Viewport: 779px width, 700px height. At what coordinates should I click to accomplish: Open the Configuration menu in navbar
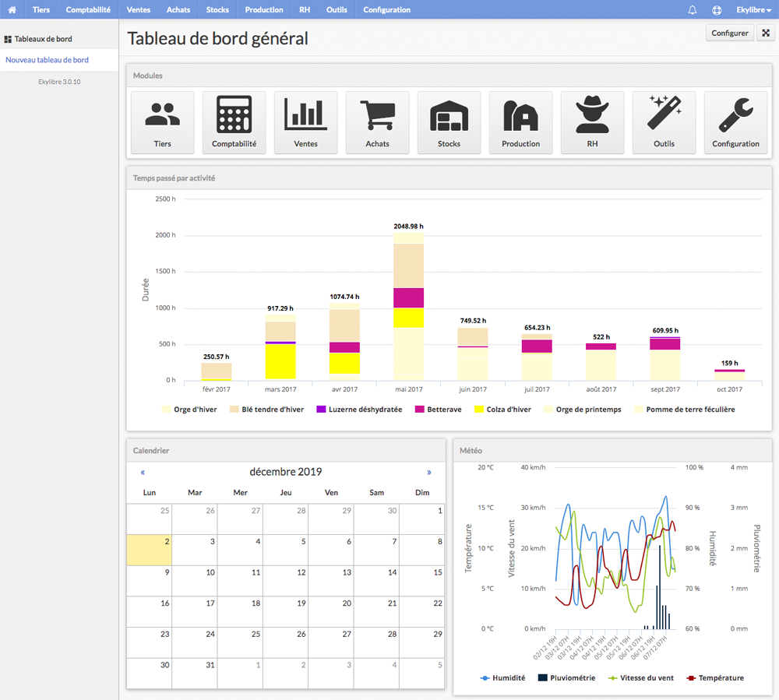tap(387, 9)
